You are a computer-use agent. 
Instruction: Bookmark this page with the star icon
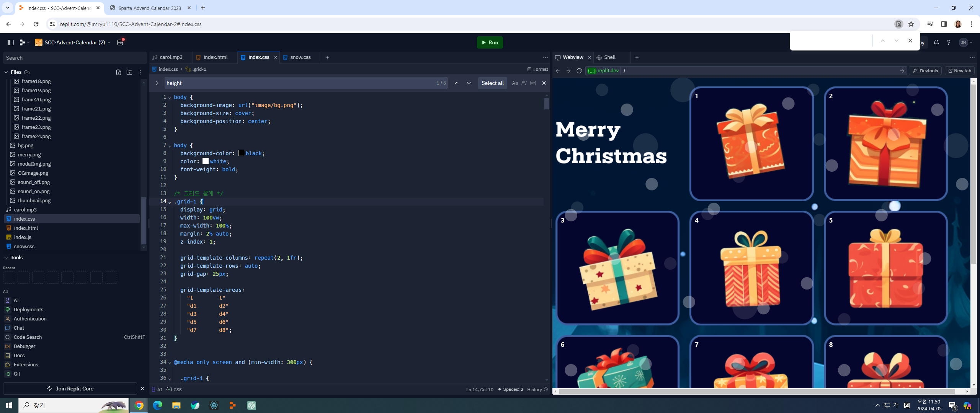[x=911, y=24]
